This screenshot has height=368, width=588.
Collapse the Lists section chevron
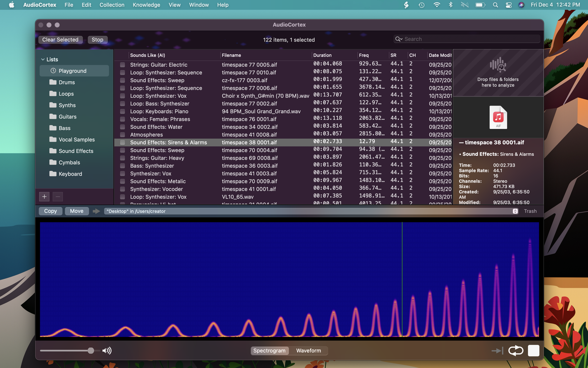[43, 60]
